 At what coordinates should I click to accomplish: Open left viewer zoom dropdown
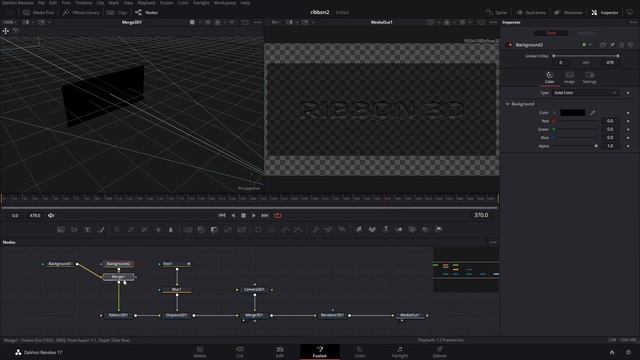9,22
